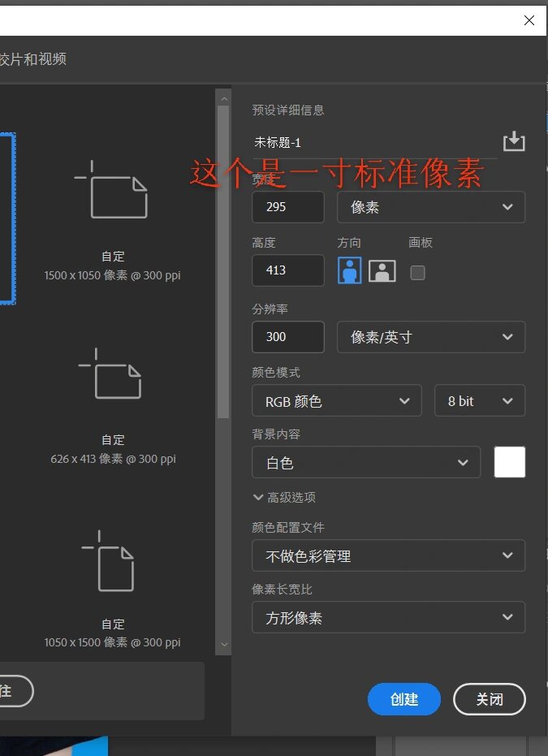Select the 1050 x 1500 像素 preset

click(x=112, y=590)
